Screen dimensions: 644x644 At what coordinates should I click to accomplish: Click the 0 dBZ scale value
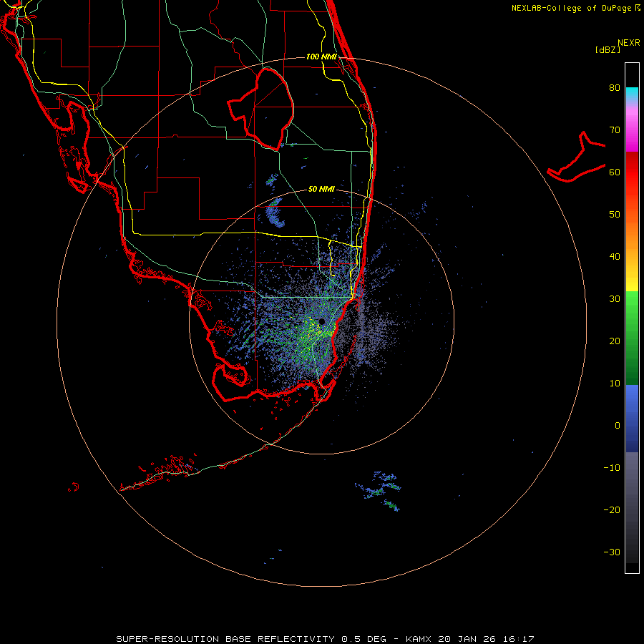[618, 426]
